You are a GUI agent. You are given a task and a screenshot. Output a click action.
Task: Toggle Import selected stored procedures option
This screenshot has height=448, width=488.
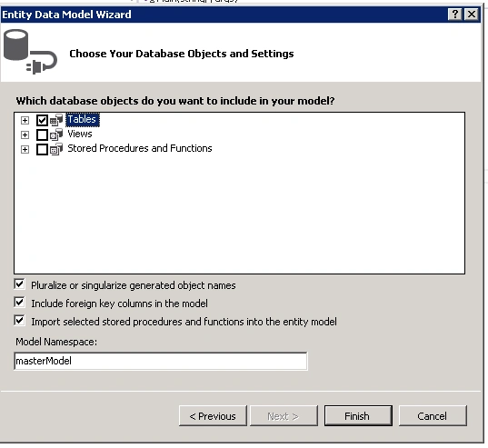click(x=20, y=320)
